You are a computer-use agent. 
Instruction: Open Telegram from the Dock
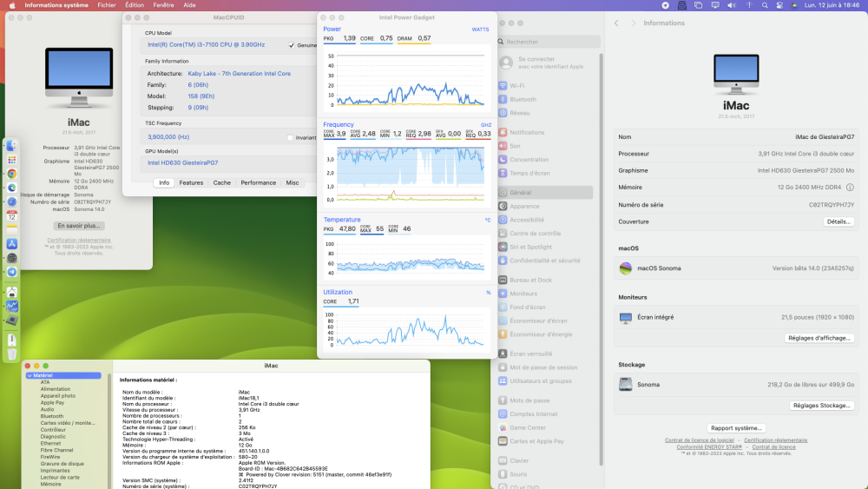pyautogui.click(x=11, y=272)
